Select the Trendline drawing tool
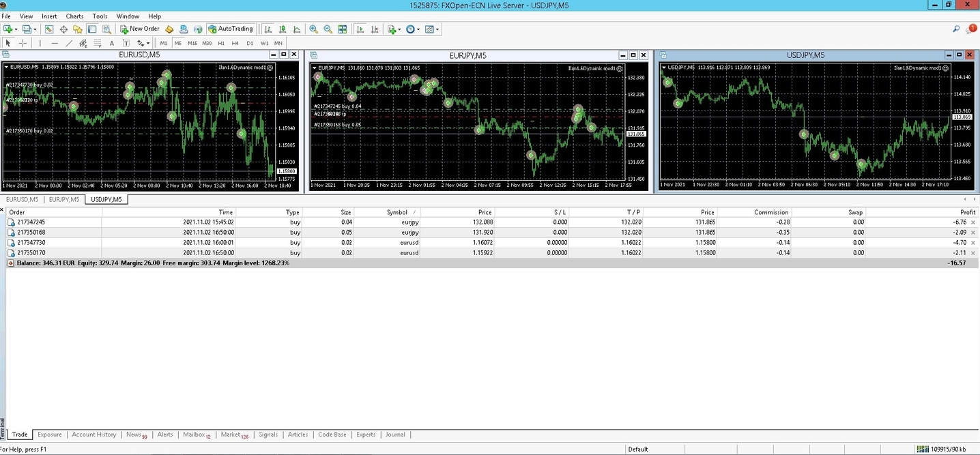Viewport: 980px width, 455px height. 69,43
